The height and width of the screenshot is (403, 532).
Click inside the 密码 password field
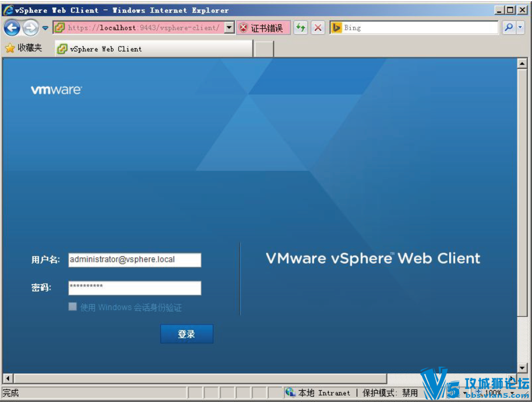point(134,288)
